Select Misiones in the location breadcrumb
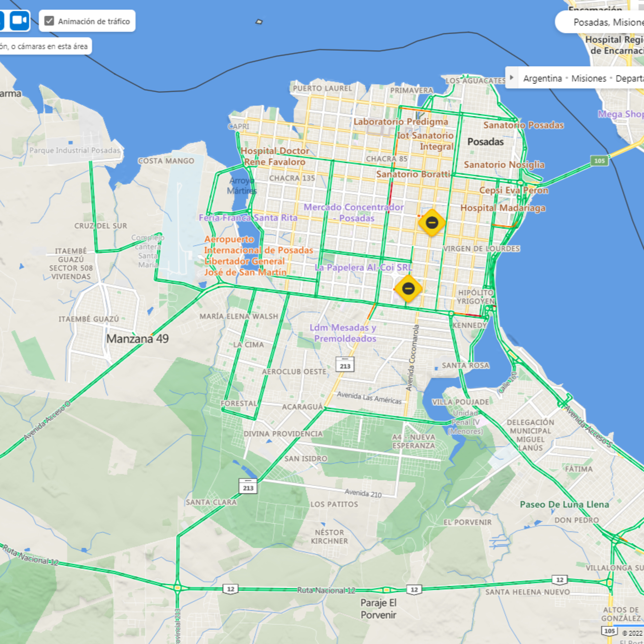 [589, 78]
